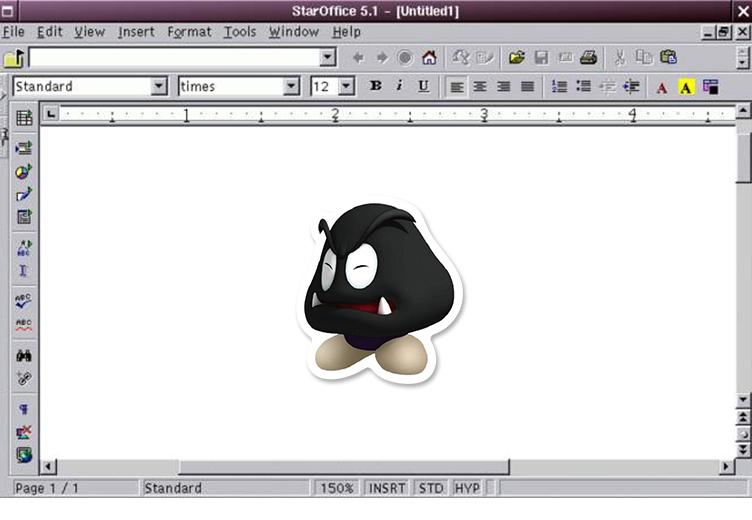Open the times font name dropdown
Image resolution: width=752 pixels, height=520 pixels.
click(x=291, y=87)
